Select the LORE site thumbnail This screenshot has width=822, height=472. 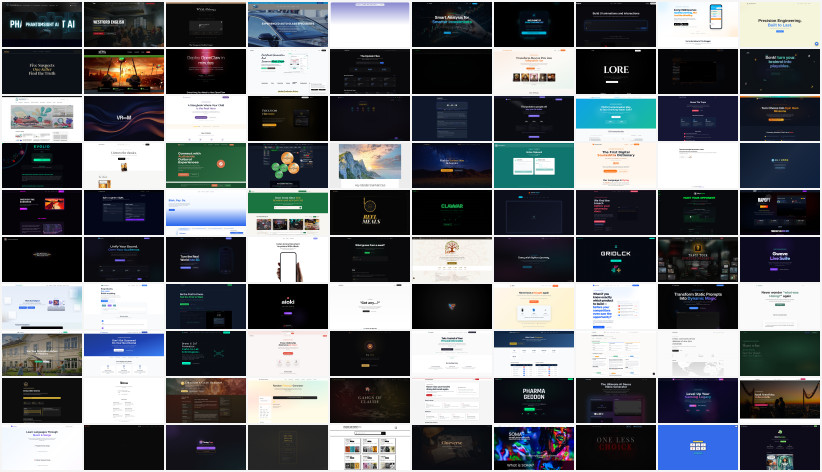tap(616, 71)
